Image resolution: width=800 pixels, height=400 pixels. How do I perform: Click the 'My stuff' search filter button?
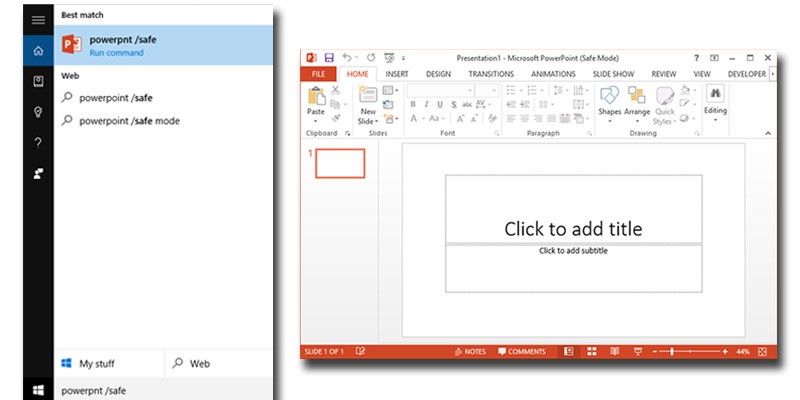(x=109, y=363)
